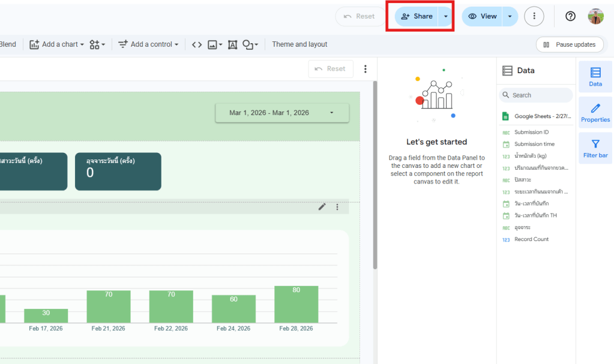Screen dimensions: 614x364
Task: Open the date range picker dropdown
Action: click(x=282, y=113)
